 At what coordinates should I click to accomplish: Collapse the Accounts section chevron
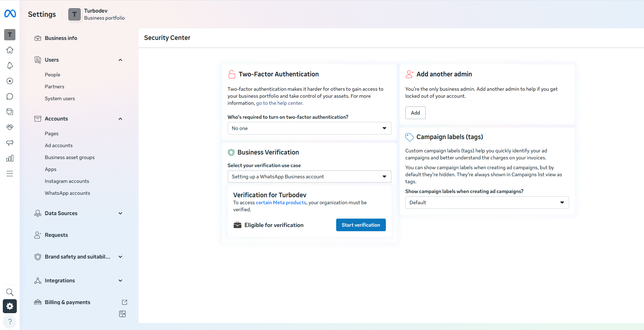coord(120,119)
